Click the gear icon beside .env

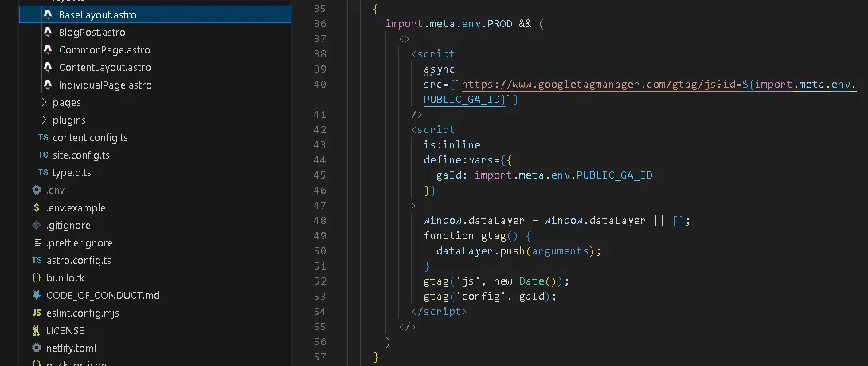(36, 191)
